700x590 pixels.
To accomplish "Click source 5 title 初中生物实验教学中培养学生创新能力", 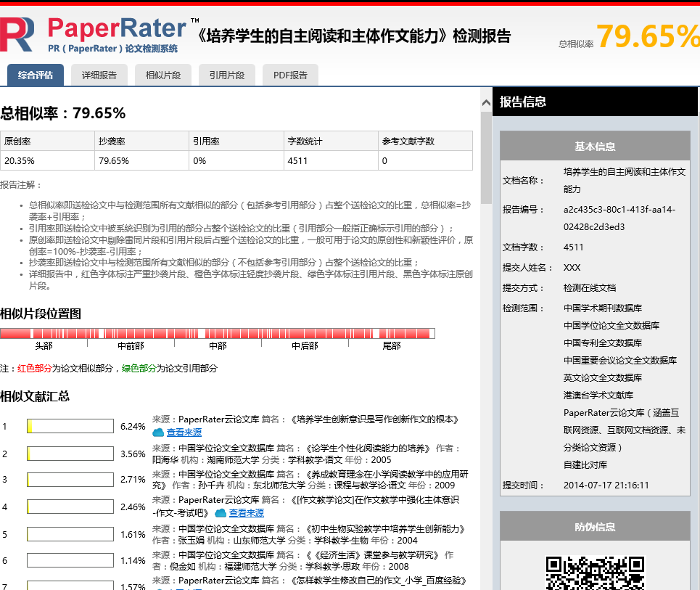I will point(386,529).
